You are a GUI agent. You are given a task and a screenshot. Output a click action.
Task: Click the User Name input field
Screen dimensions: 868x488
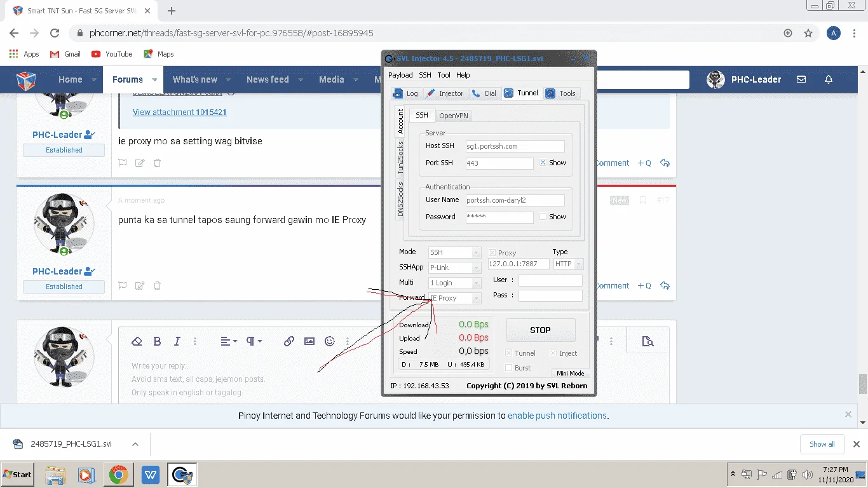pyautogui.click(x=515, y=200)
